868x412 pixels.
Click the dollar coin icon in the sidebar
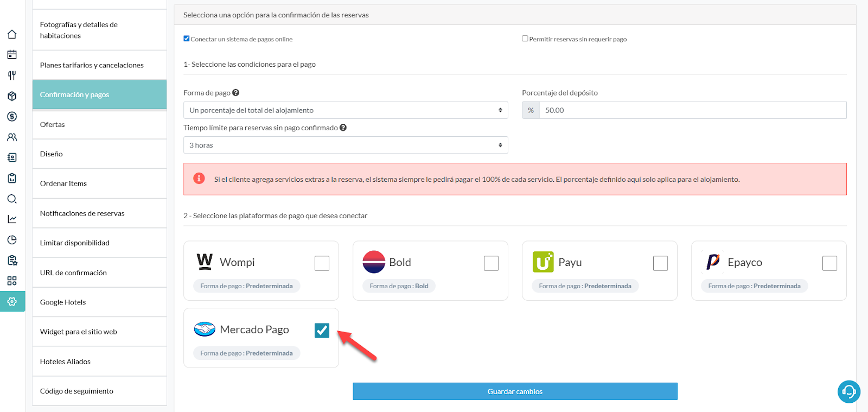(12, 117)
